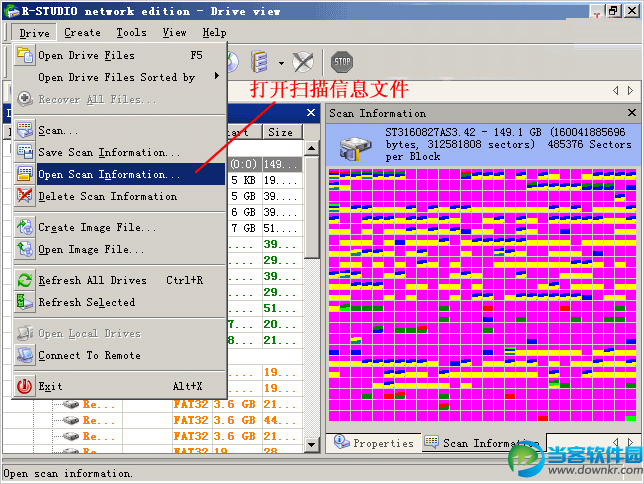Click the bottom tab strip right arrow
644x484 pixels.
(x=630, y=442)
